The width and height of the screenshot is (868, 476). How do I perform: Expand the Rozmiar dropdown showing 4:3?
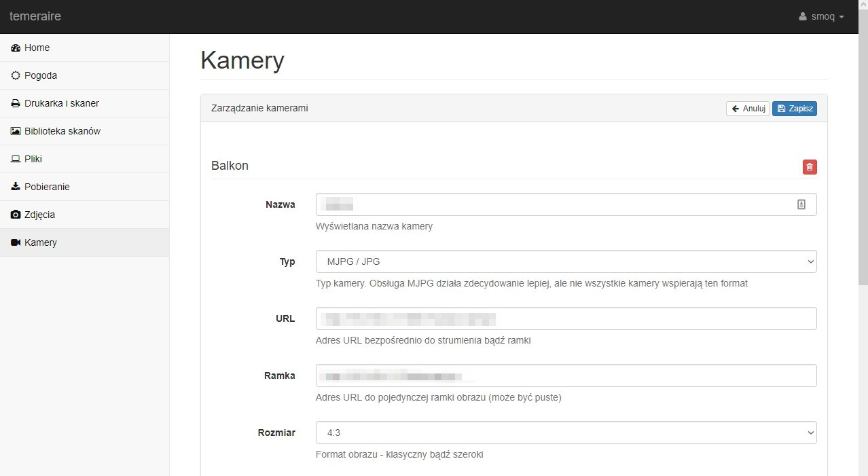point(566,433)
